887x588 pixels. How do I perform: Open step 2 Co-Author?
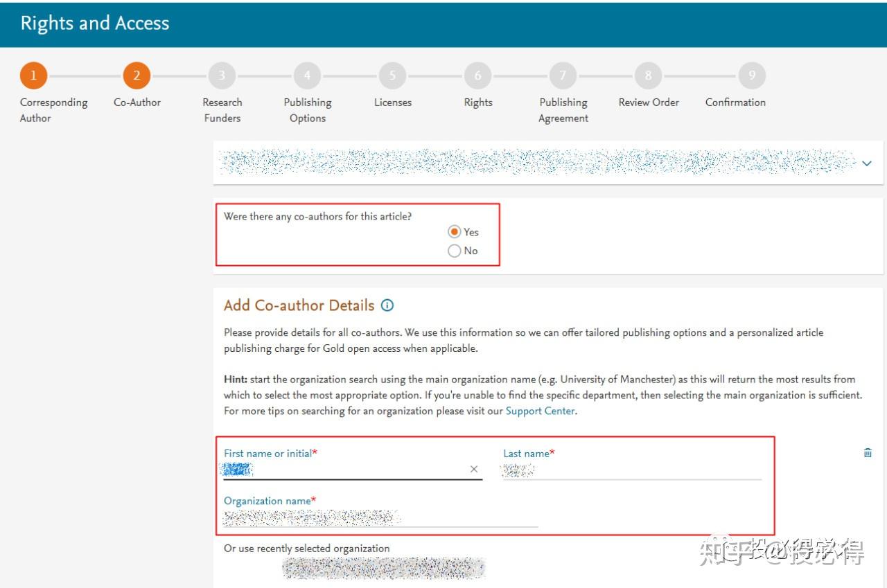[x=137, y=75]
